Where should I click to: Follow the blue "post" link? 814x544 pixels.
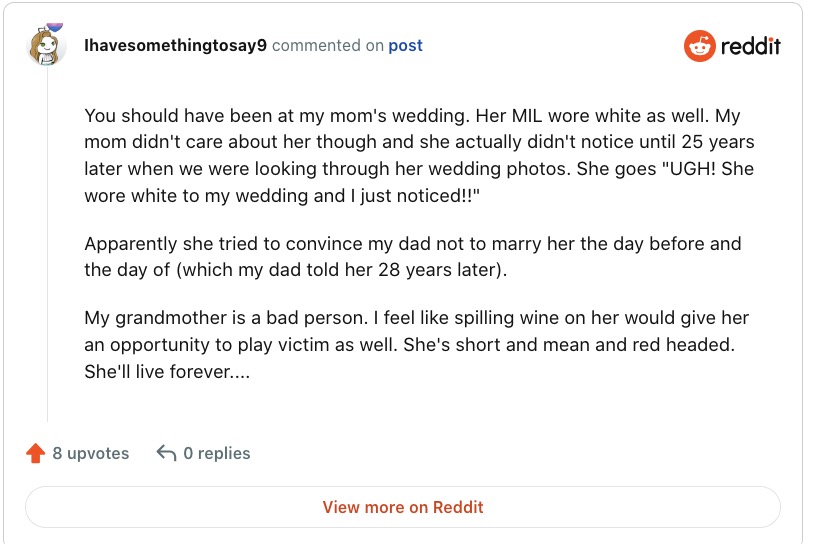click(x=405, y=46)
